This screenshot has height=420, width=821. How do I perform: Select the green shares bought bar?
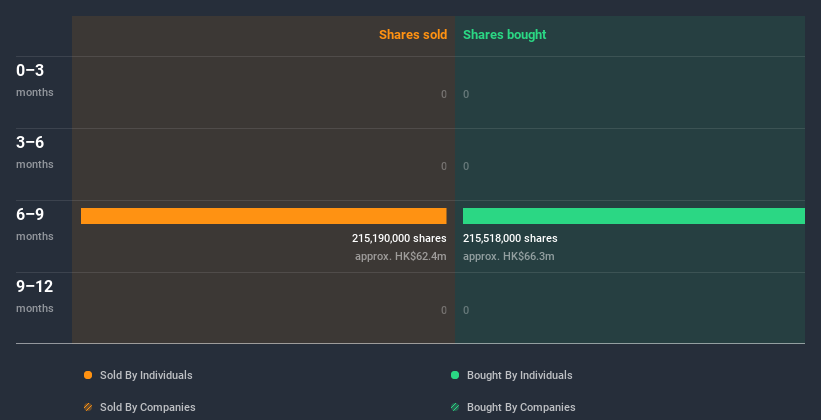[634, 216]
